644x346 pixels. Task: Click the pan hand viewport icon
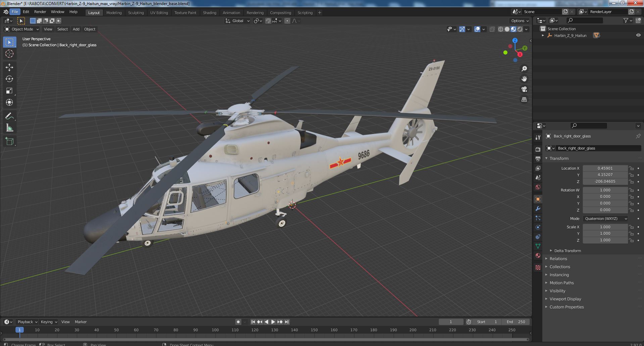524,79
